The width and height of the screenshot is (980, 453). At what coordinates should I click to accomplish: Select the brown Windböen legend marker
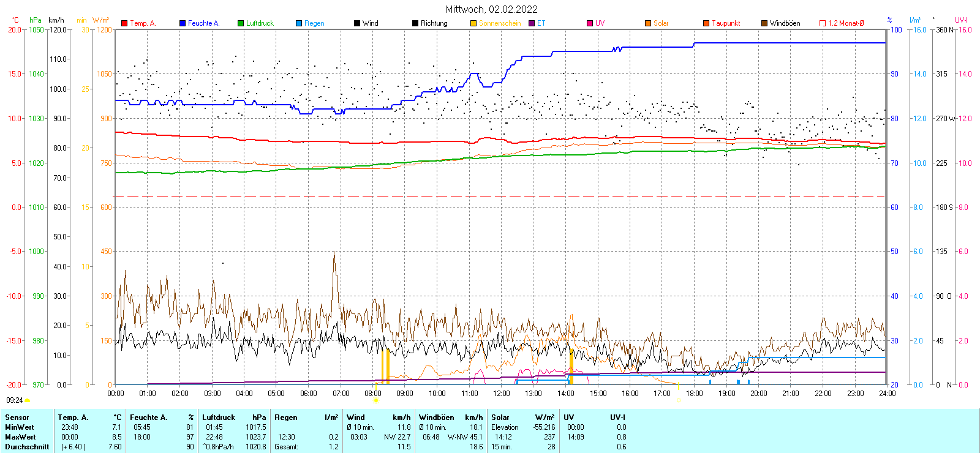click(x=764, y=23)
